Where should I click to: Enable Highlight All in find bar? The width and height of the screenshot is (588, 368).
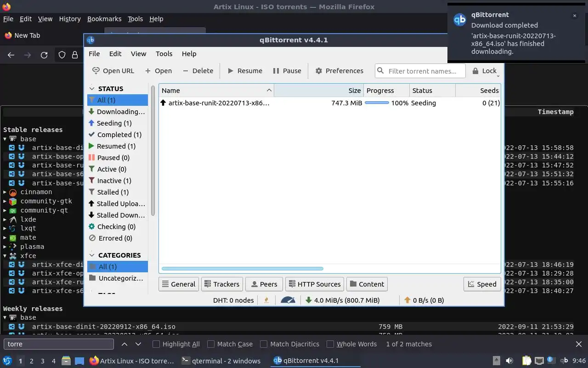coord(156,344)
